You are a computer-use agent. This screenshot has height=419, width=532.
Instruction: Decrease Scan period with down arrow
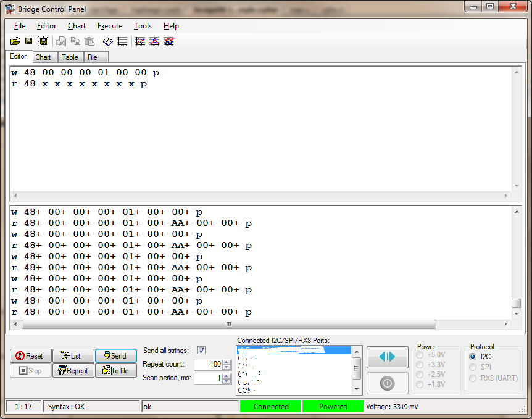pos(227,381)
